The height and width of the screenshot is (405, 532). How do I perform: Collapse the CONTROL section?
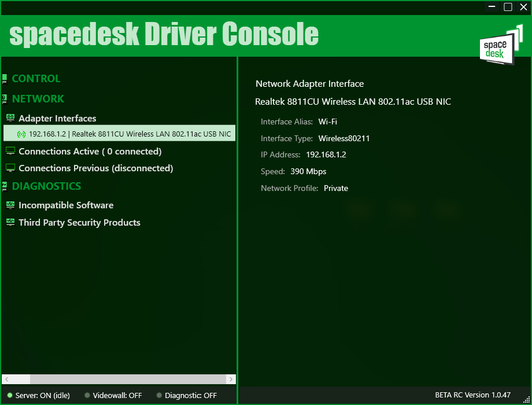[x=36, y=79]
